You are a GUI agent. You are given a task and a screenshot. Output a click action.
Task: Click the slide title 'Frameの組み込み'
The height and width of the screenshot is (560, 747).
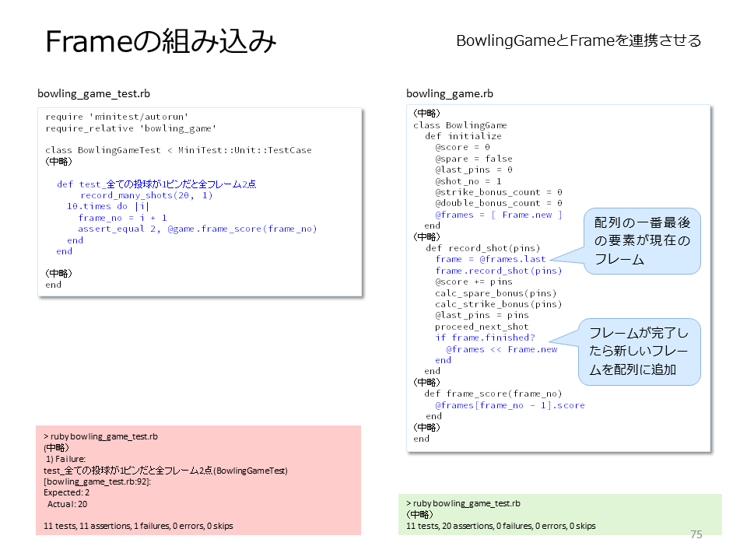coord(160,41)
